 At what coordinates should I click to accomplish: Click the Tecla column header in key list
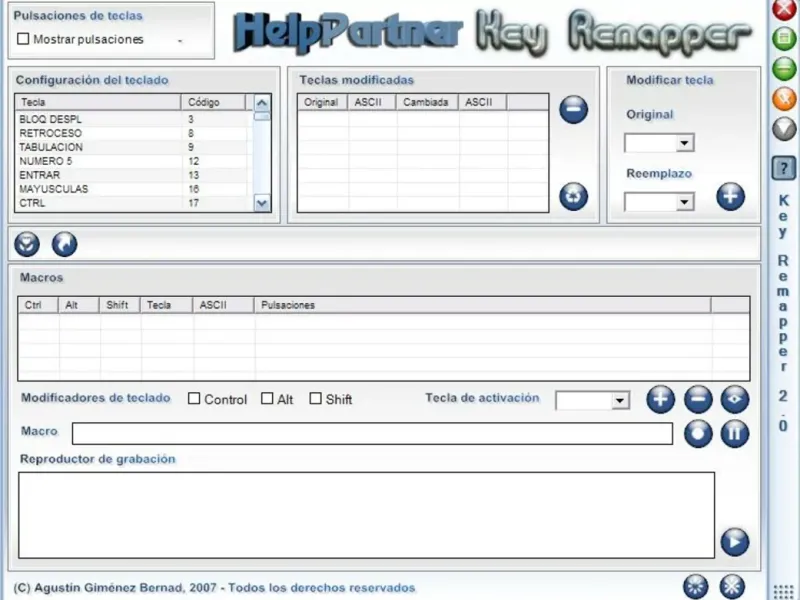tap(98, 102)
